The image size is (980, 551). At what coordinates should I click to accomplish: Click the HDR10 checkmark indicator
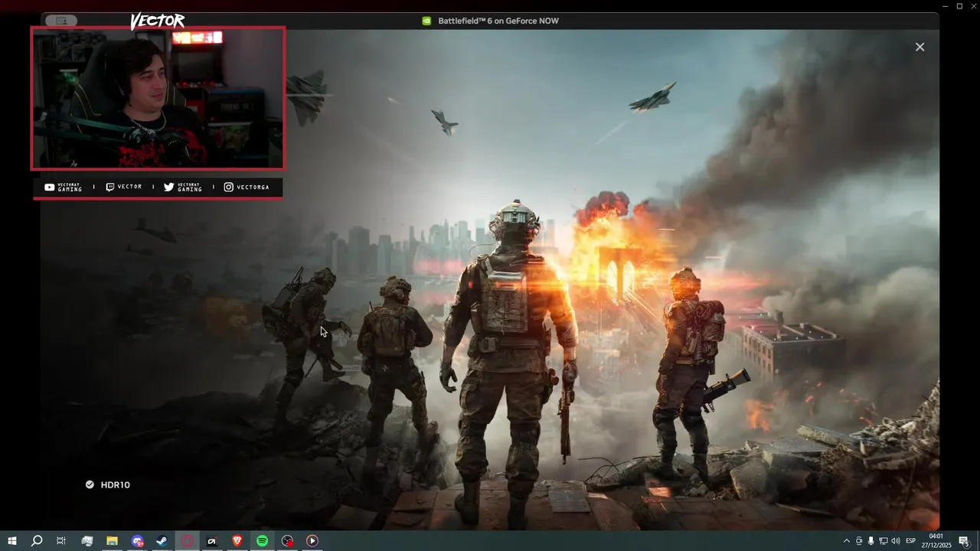click(x=90, y=484)
